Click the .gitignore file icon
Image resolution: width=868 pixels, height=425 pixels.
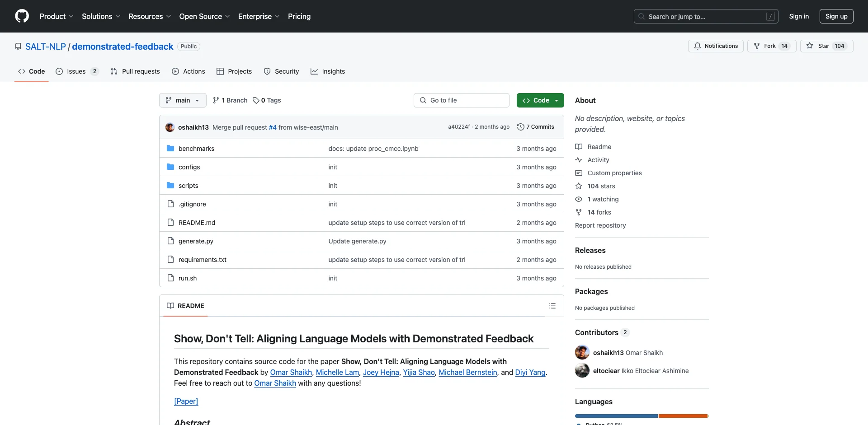pos(170,204)
